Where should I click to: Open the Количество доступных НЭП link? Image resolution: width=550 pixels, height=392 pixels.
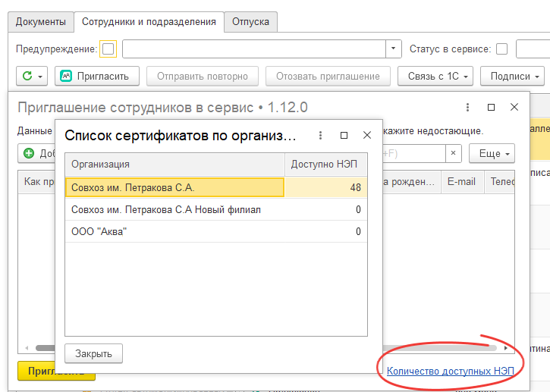(451, 371)
